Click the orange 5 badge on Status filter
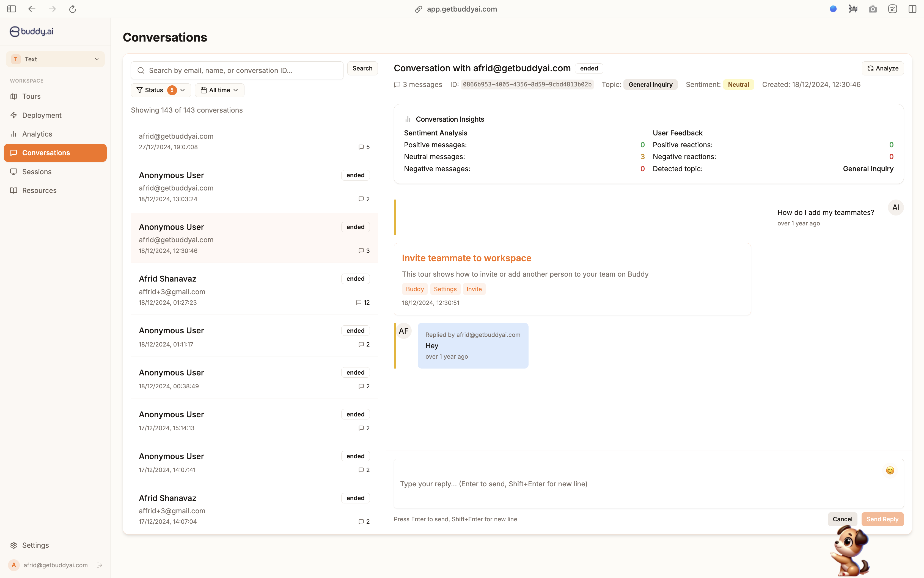The width and height of the screenshot is (924, 578). point(172,90)
